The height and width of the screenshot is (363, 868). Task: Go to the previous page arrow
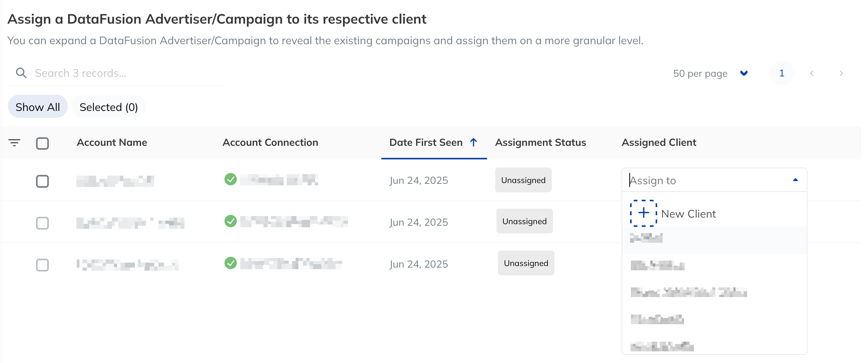coord(812,73)
